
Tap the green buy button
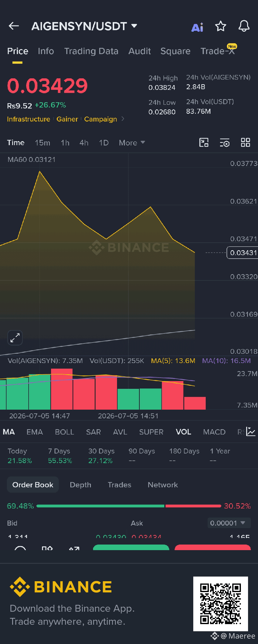[x=131, y=547]
